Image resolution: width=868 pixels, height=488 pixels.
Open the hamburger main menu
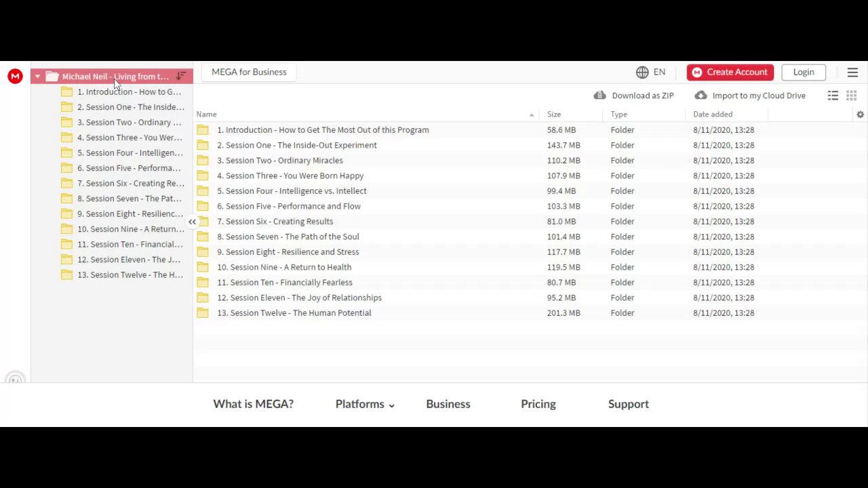coord(852,72)
